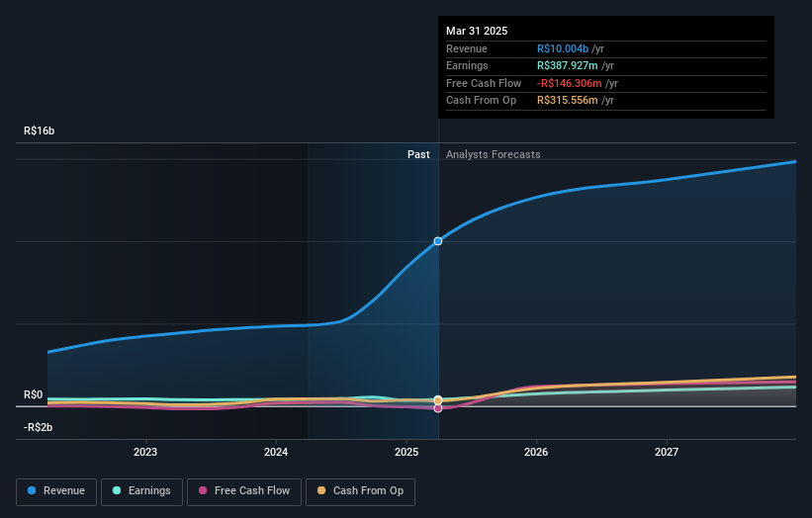This screenshot has width=812, height=518.
Task: Toggle the Cash From Op legend button
Action: [x=360, y=491]
